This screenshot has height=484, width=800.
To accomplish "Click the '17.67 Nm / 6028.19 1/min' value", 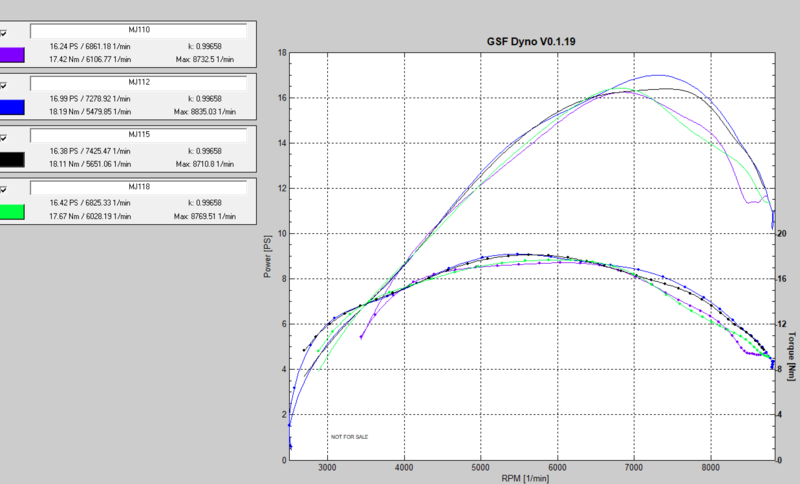I will [90, 216].
